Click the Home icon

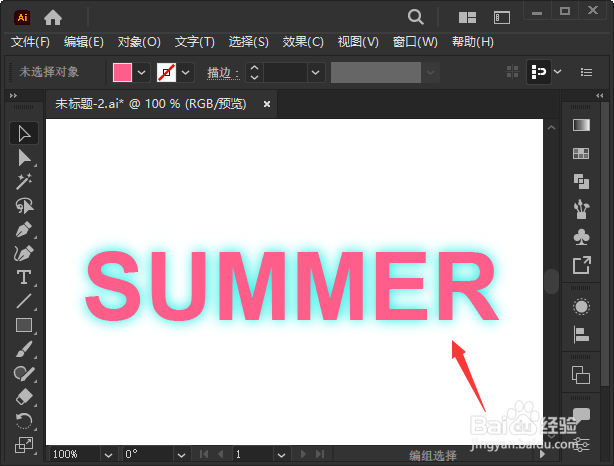[53, 18]
